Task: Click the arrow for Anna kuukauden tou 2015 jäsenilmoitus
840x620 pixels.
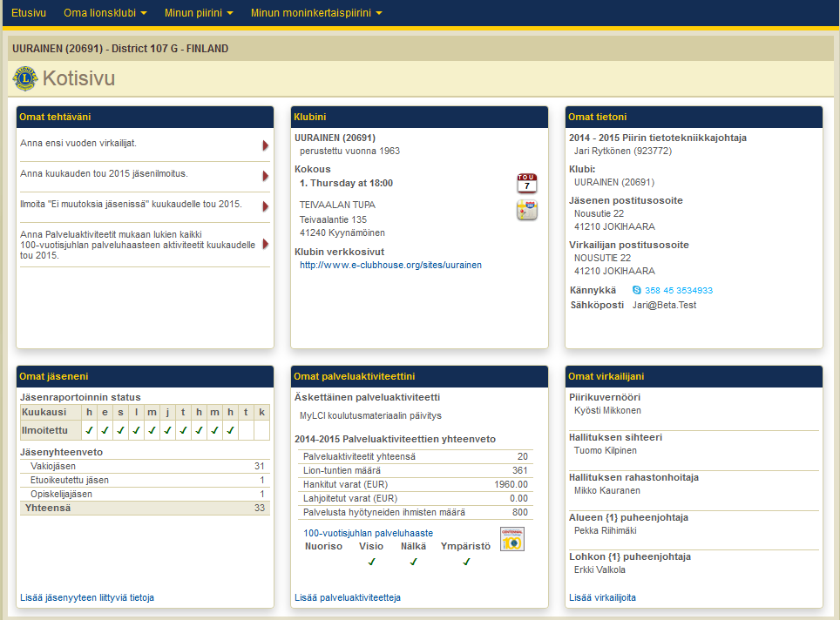Action: (x=265, y=176)
